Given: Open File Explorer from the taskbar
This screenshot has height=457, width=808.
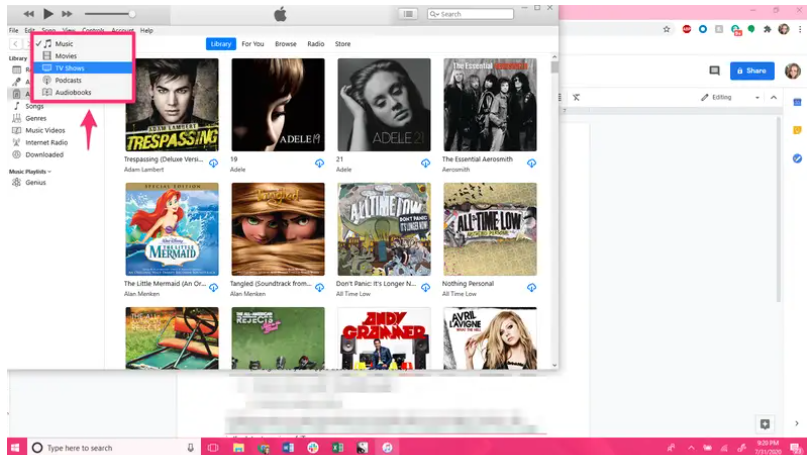Looking at the screenshot, I should [238, 447].
